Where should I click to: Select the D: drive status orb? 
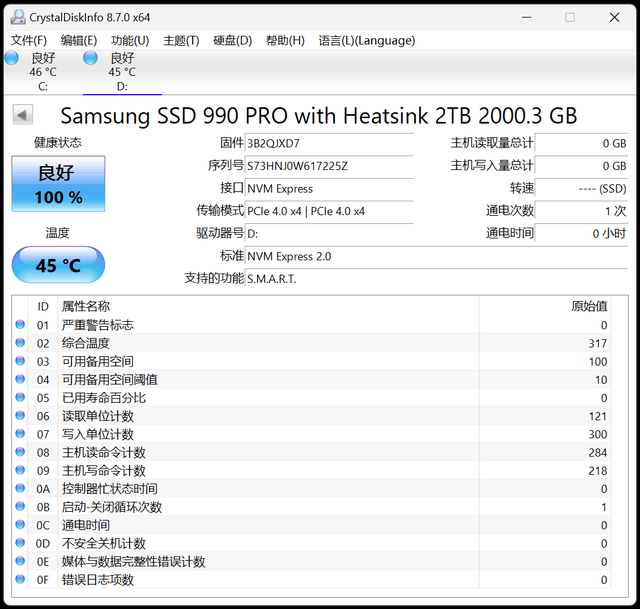91,58
